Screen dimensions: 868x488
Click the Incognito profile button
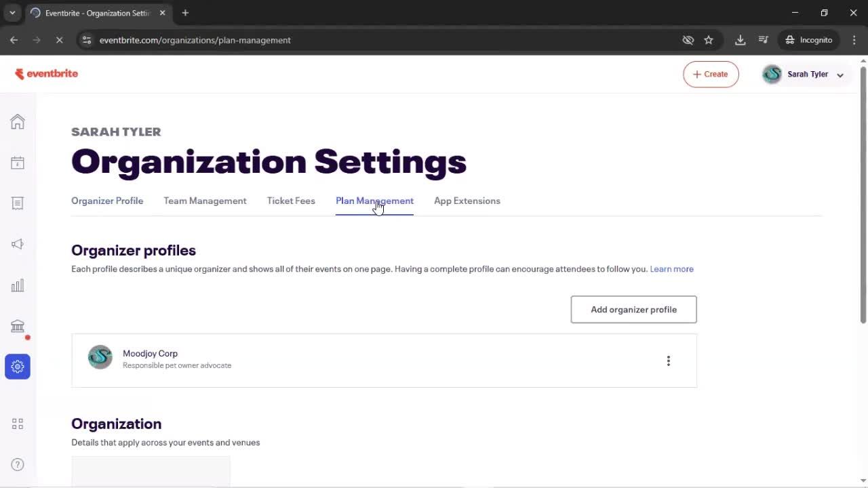(x=808, y=40)
